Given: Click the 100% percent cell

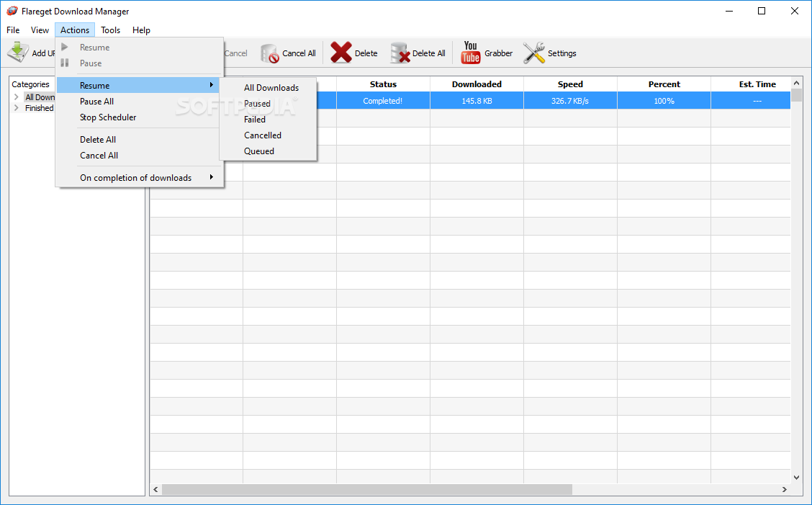Looking at the screenshot, I should 664,101.
